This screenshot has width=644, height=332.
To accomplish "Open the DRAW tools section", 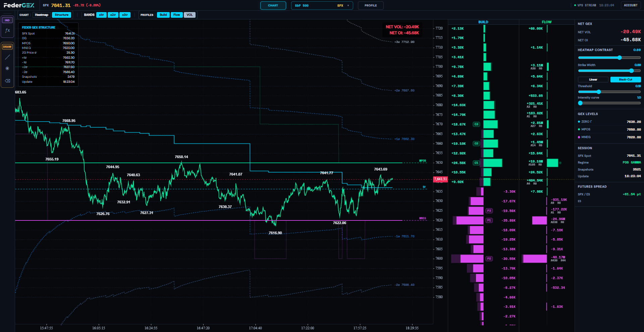I will coord(7,47).
